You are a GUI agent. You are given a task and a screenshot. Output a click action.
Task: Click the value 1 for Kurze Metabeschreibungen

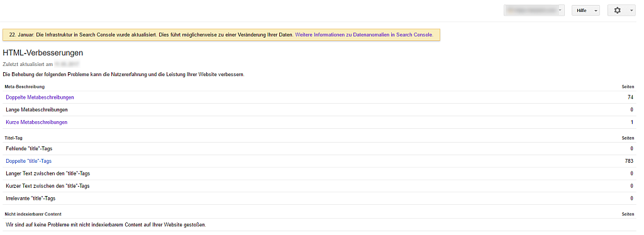pos(631,123)
